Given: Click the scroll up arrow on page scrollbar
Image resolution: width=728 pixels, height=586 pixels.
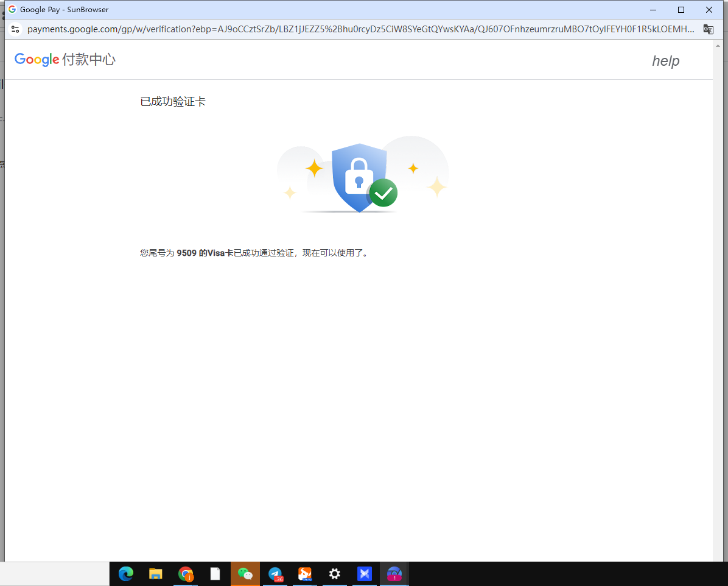Looking at the screenshot, I should [718, 46].
